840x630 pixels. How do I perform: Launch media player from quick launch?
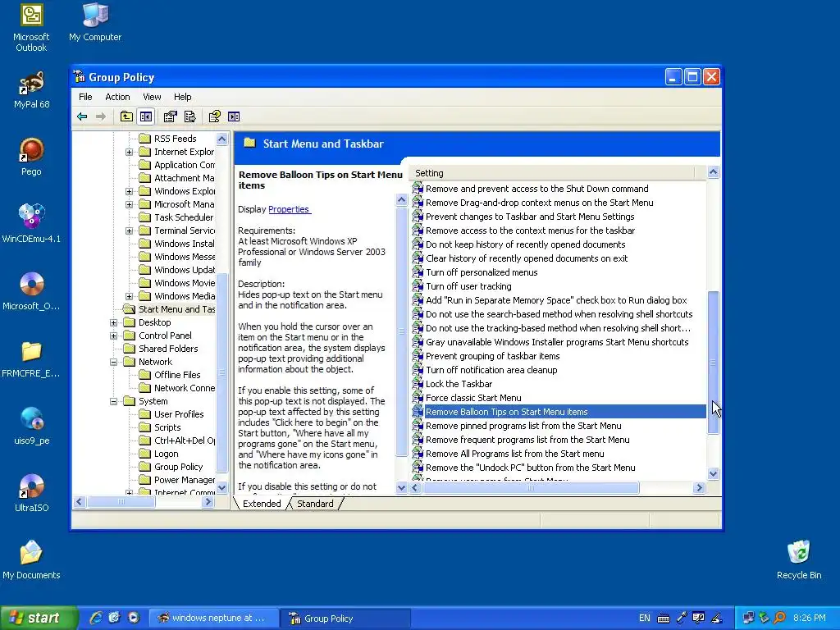point(134,618)
